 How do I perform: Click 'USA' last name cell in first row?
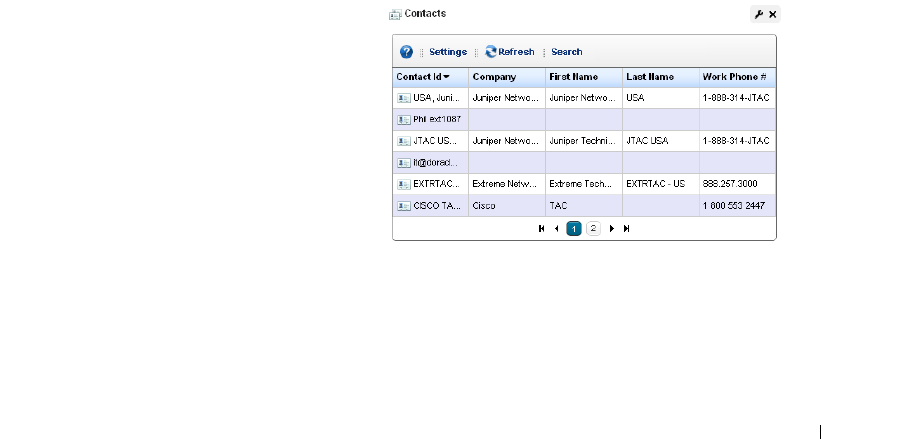pos(661,98)
